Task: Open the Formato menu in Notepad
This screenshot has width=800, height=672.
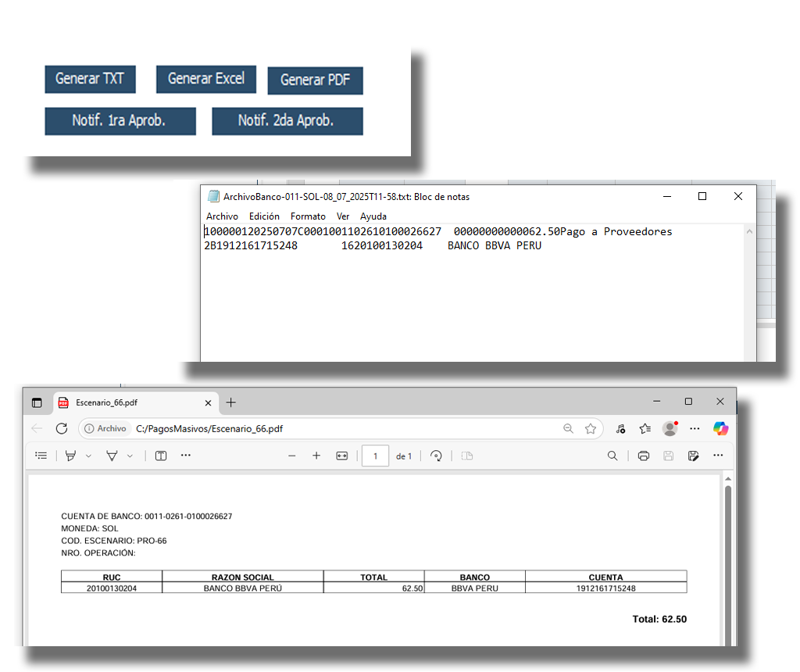Action: point(308,216)
